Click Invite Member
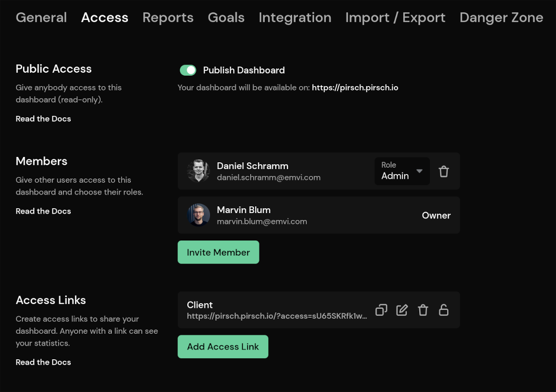Screen dimensions: 556x392 click(x=218, y=252)
